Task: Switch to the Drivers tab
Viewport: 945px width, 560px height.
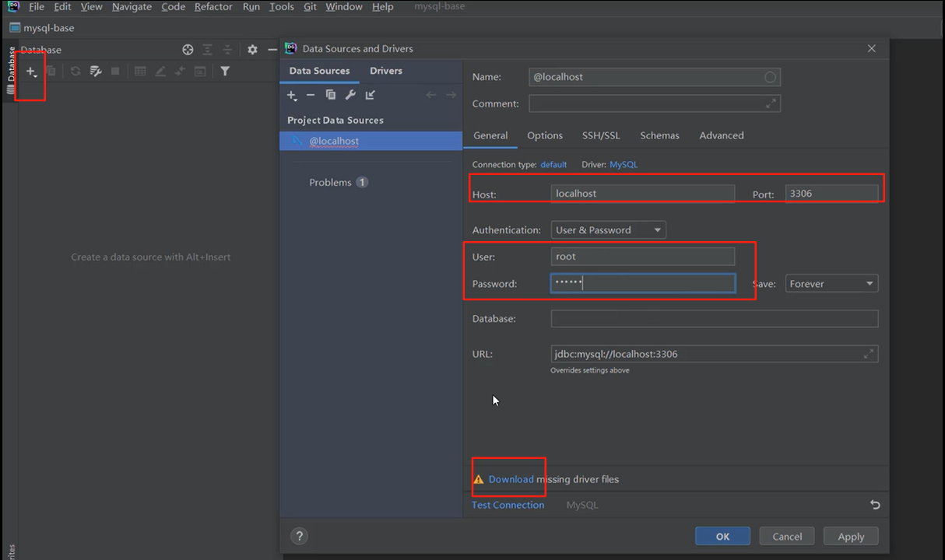Action: 386,71
